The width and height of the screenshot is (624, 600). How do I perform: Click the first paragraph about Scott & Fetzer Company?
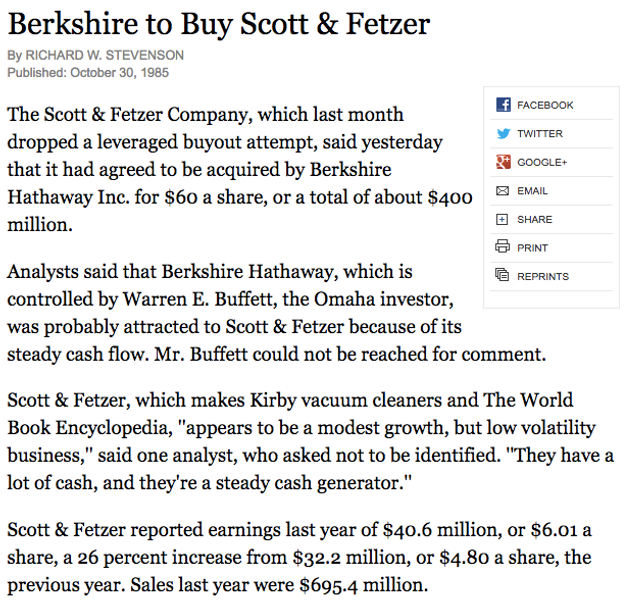240,169
